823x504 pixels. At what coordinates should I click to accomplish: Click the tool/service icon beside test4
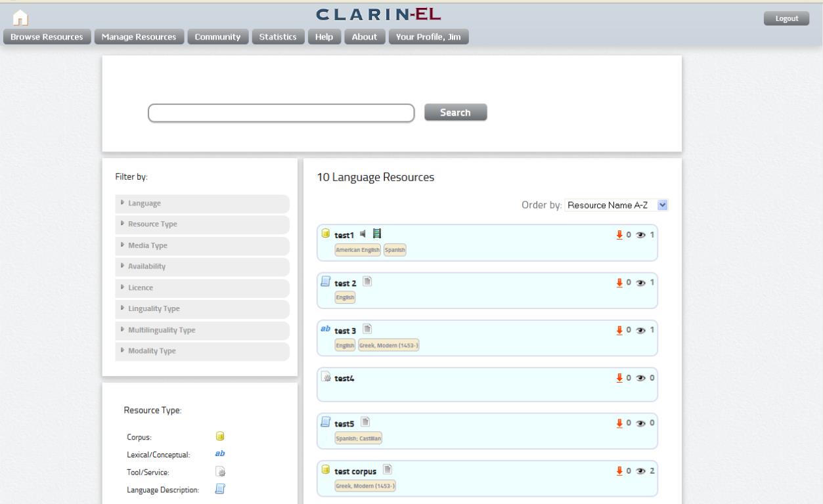click(x=326, y=377)
